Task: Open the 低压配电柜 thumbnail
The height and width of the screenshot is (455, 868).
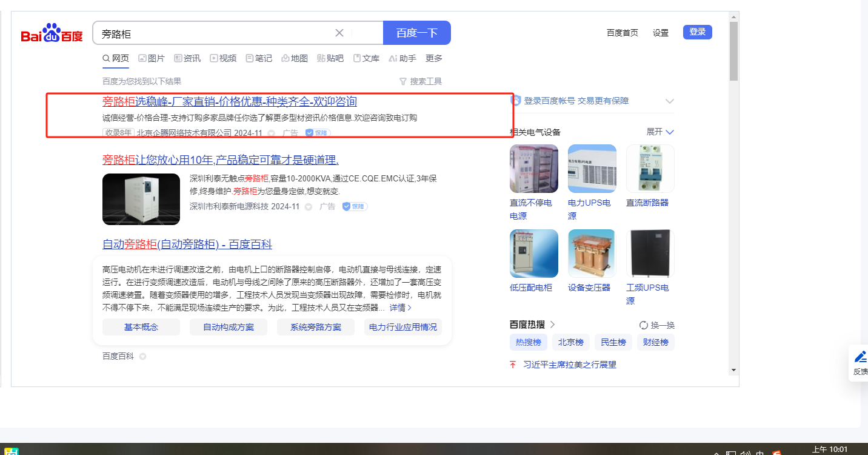Action: pyautogui.click(x=534, y=254)
